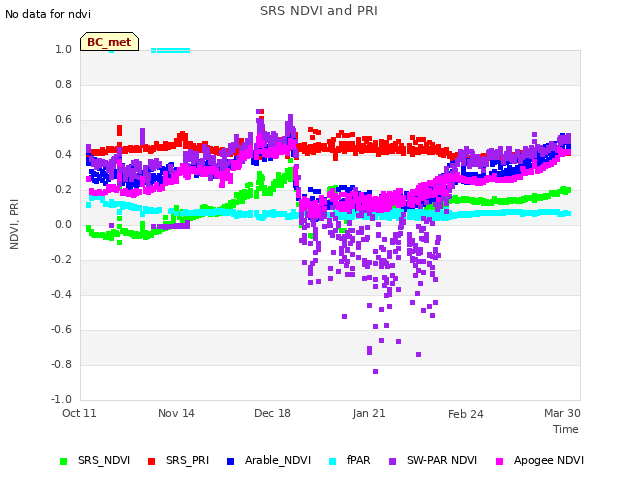Click the 1.0 y-axis tick label
This screenshot has width=640, height=480.
point(63,49)
